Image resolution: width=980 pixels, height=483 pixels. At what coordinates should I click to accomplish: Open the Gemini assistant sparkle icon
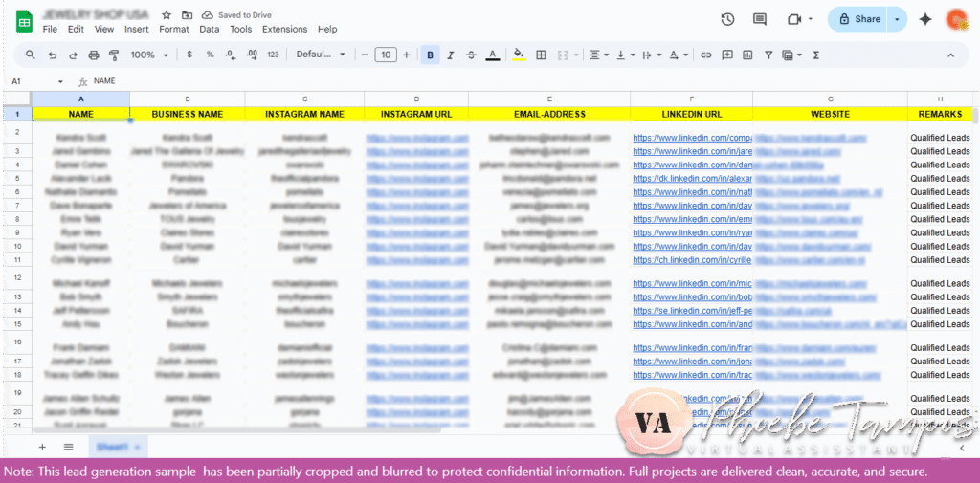tap(925, 19)
